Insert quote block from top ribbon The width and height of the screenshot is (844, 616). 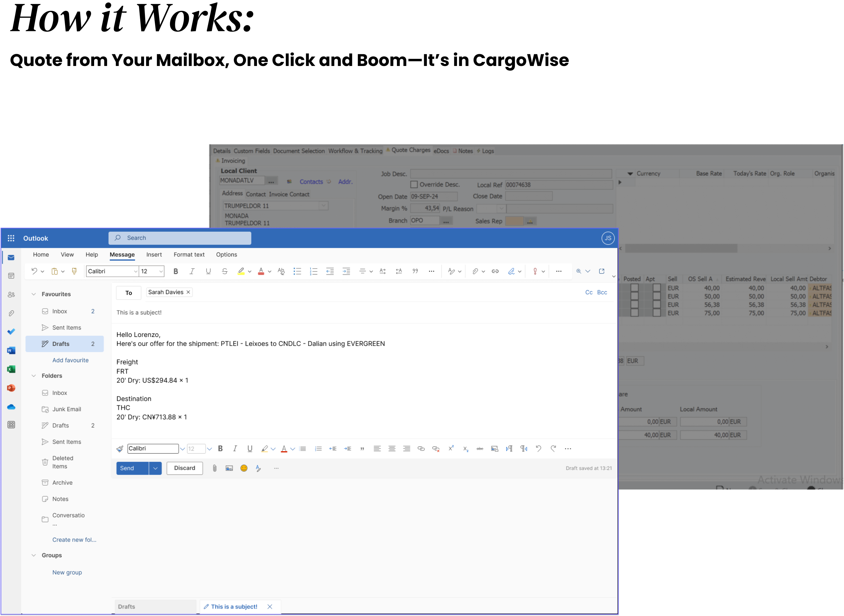(415, 272)
